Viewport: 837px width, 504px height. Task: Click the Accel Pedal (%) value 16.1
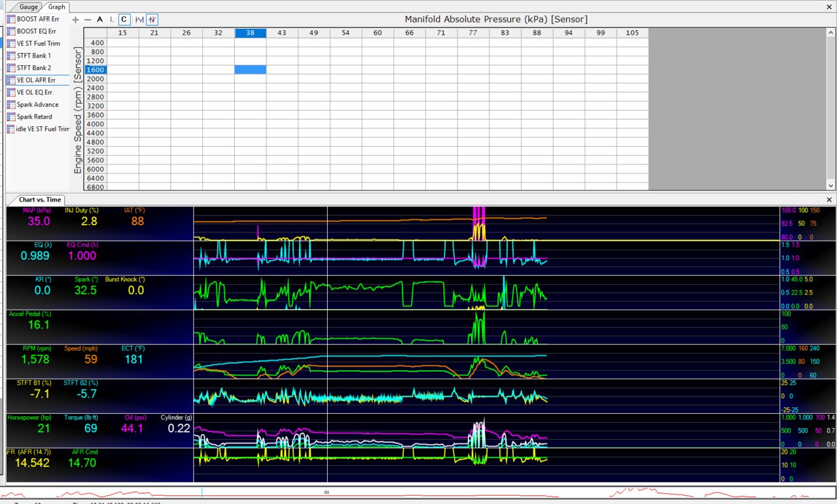point(39,325)
